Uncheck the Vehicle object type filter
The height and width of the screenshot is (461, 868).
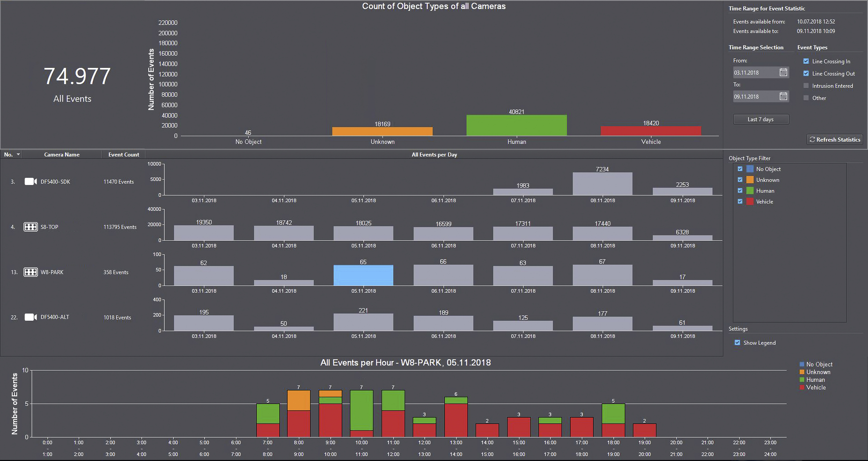[740, 201]
